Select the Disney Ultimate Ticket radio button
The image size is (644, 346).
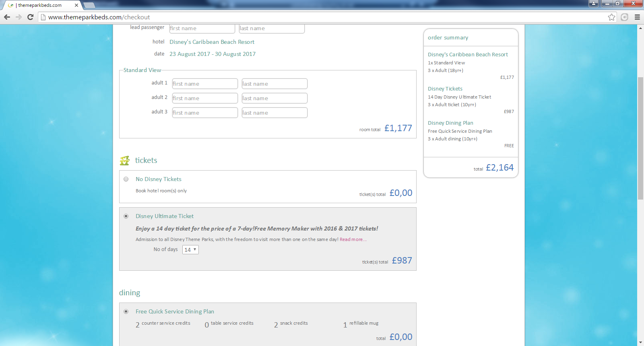click(x=126, y=216)
